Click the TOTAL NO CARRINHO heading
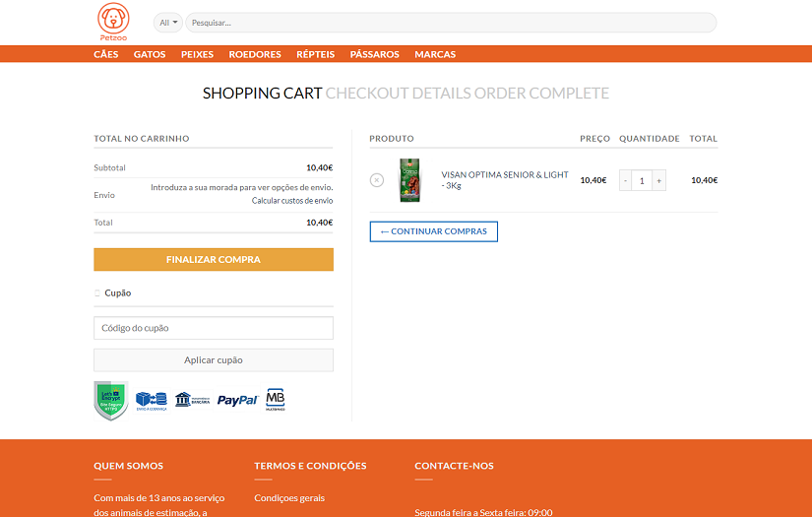812x517 pixels. 142,138
